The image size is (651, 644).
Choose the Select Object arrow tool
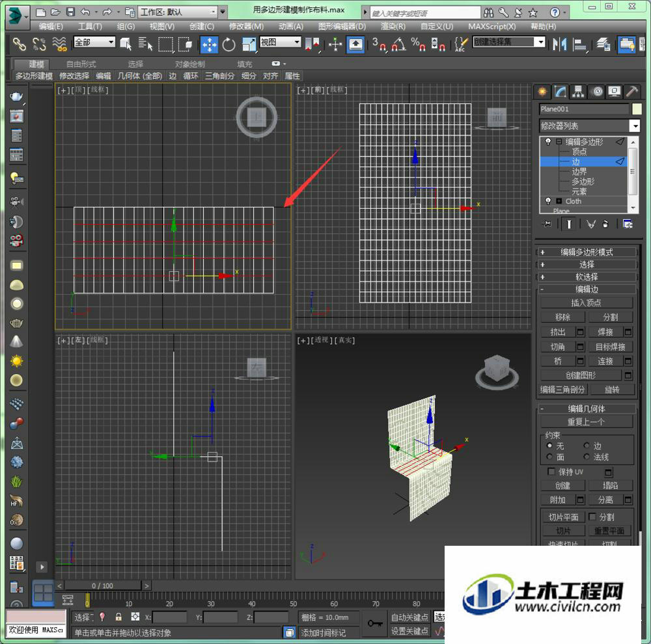[x=126, y=44]
